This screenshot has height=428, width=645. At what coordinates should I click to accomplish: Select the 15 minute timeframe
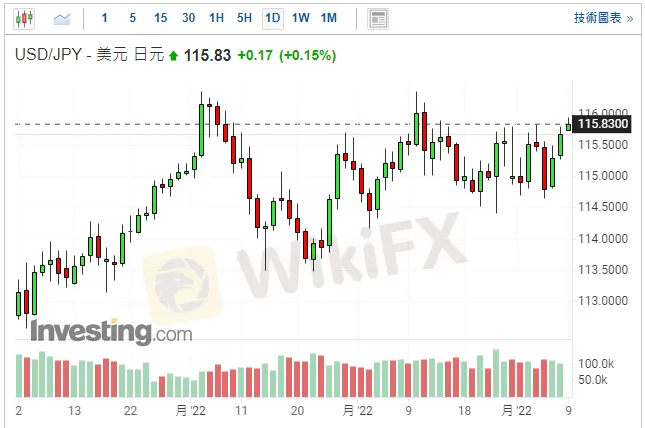160,18
